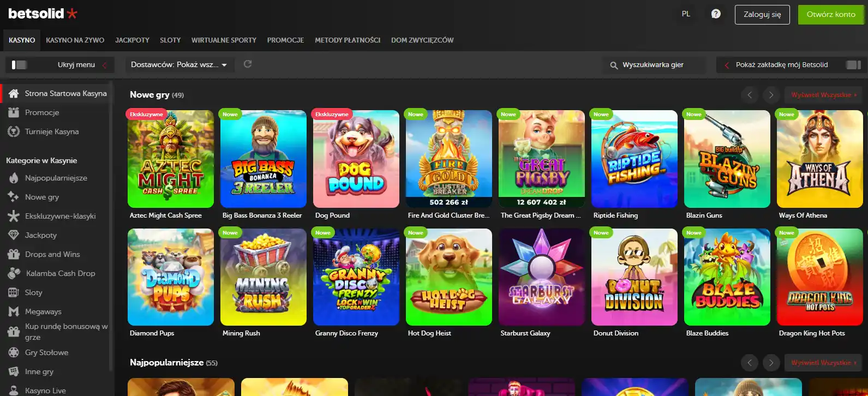Click the betsolid logo
868x396 pixels.
tap(43, 14)
